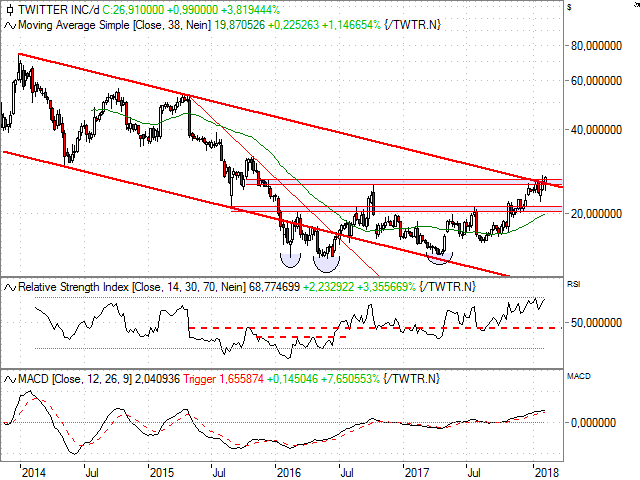
Task: Click the 2016 date axis label
Action: [289, 473]
